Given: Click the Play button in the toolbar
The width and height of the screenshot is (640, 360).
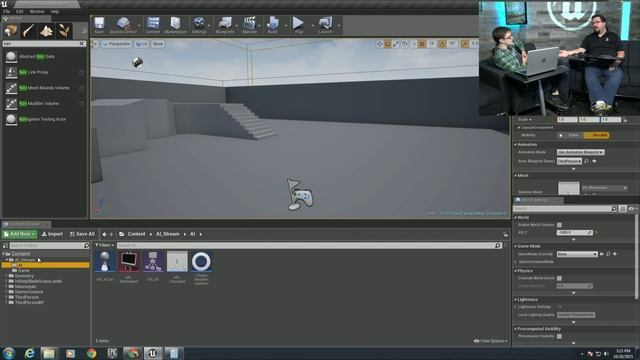Looking at the screenshot, I should coord(299,25).
